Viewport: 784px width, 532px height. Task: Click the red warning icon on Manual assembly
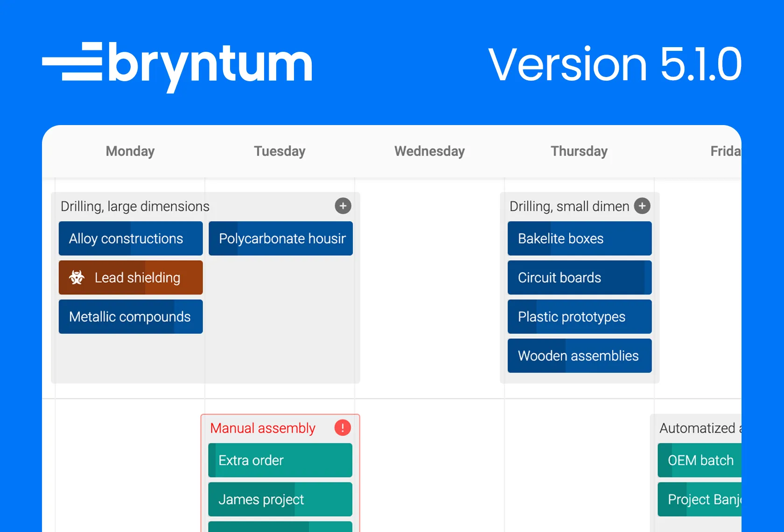click(343, 427)
